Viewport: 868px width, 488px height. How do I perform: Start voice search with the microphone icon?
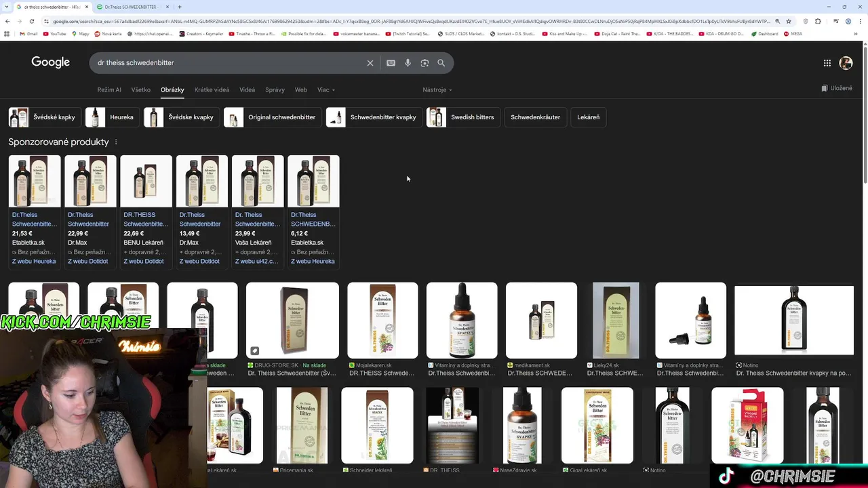coord(408,63)
